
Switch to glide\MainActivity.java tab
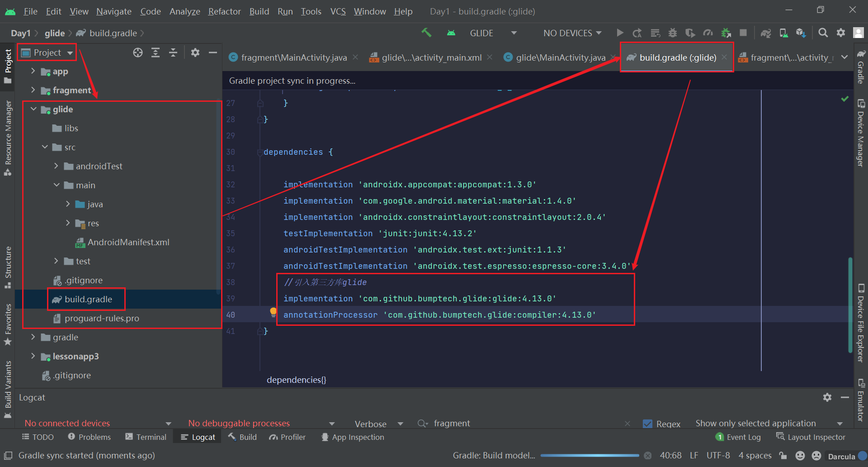pyautogui.click(x=561, y=57)
